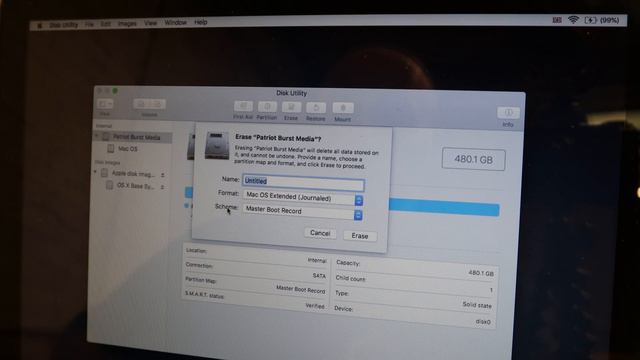
Task: Open the Images menu
Action: (x=127, y=24)
